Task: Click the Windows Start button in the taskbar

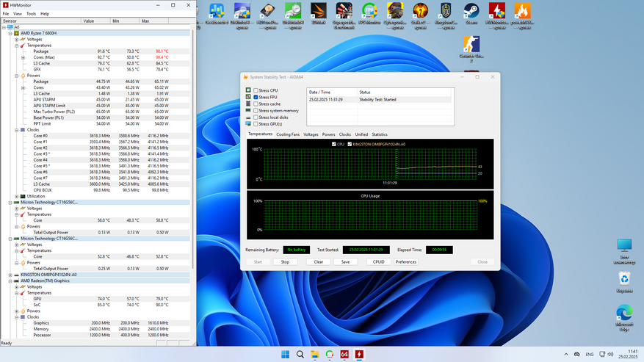Action: 285,355
